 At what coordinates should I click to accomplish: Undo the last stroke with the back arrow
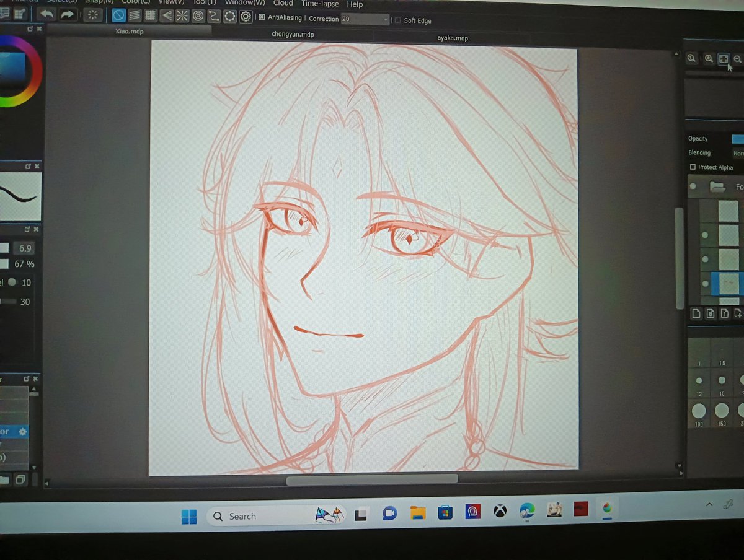click(46, 14)
